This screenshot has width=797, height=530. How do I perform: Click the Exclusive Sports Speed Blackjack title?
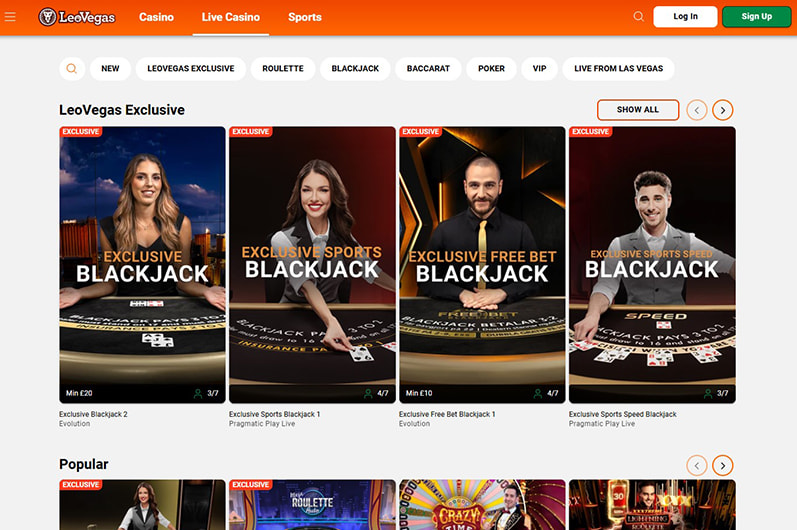[623, 414]
